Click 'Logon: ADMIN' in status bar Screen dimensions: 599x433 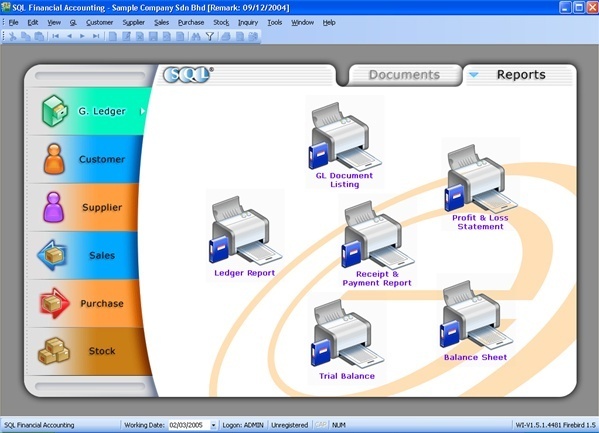coord(243,425)
